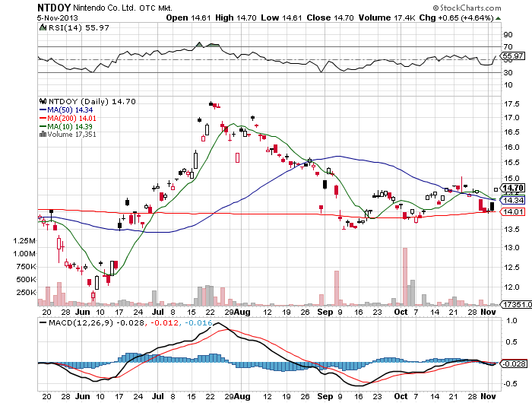Click the green MA(10) line swatch in legend
Screen dimensions: 532x403
[x=43, y=126]
